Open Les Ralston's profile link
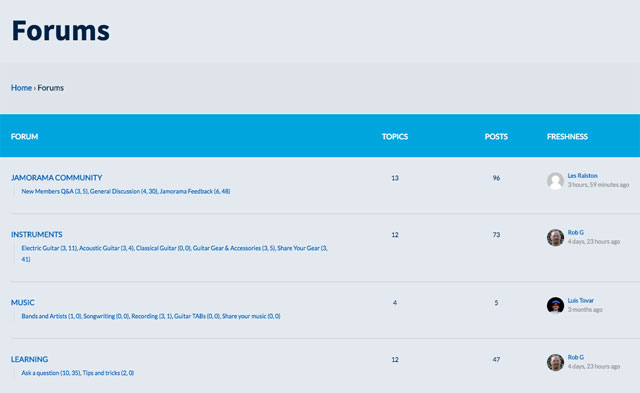Viewport: 640px width, 393px height. (582, 175)
